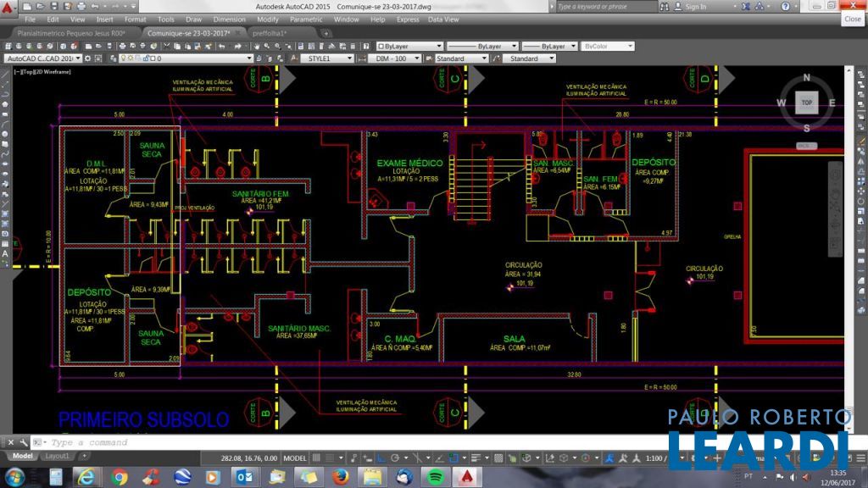Screen dimensions: 868x488
Task: Click the Save icon in quick access toolbar
Action: click(53, 7)
